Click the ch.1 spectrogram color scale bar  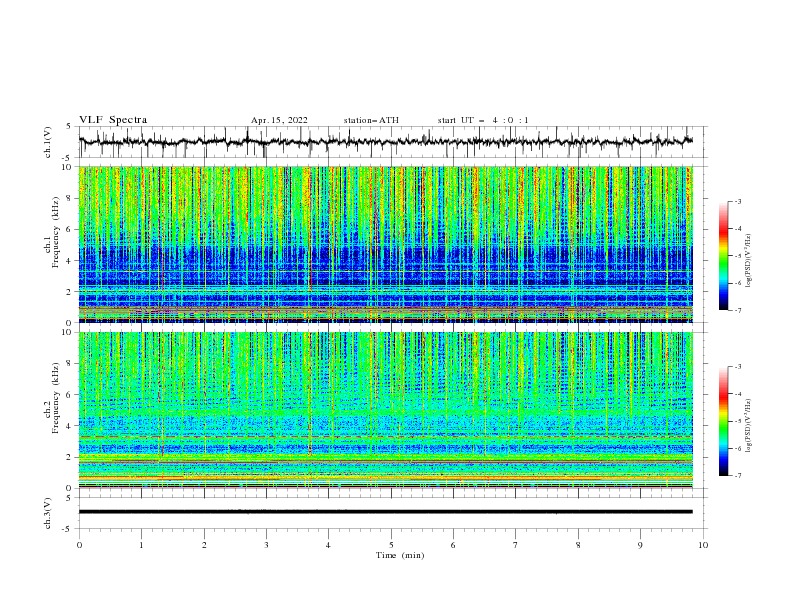click(723, 256)
